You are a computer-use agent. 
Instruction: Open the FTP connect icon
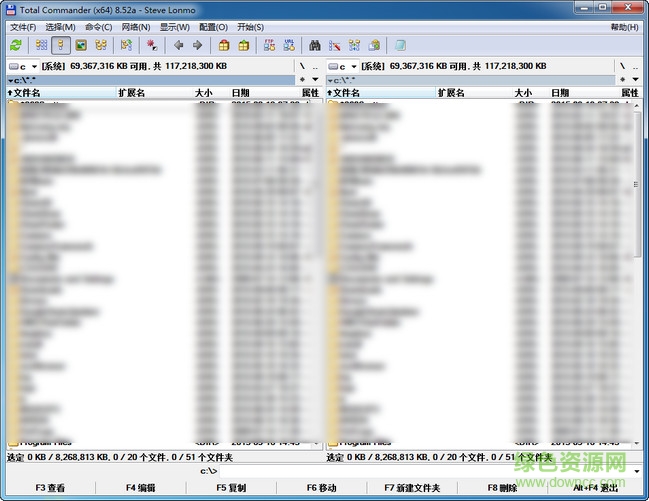269,45
